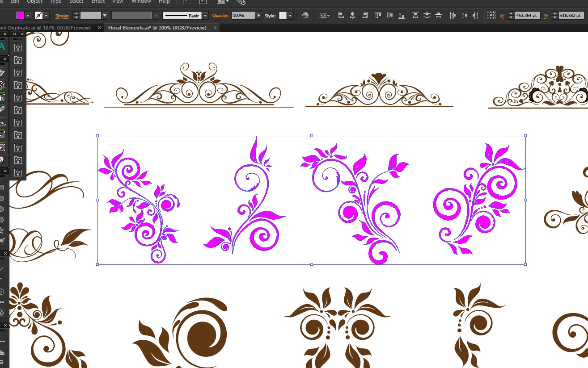Open the Align To selection dropdown

click(x=325, y=16)
